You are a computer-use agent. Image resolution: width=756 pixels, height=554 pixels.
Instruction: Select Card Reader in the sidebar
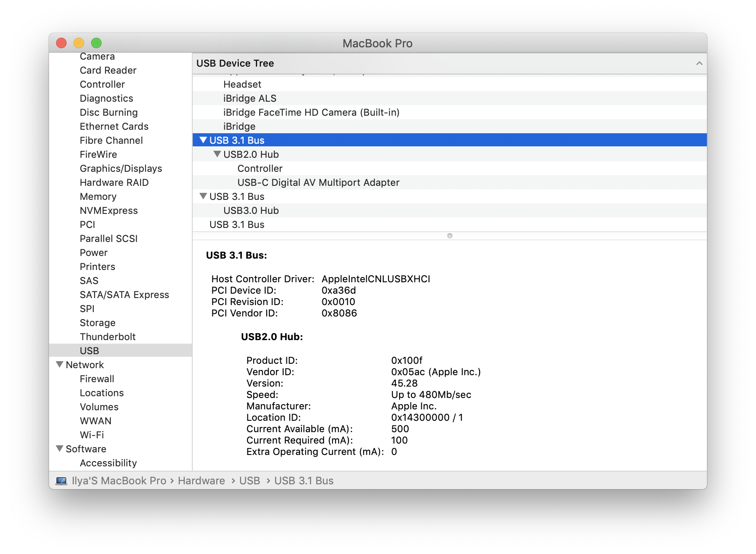[108, 70]
